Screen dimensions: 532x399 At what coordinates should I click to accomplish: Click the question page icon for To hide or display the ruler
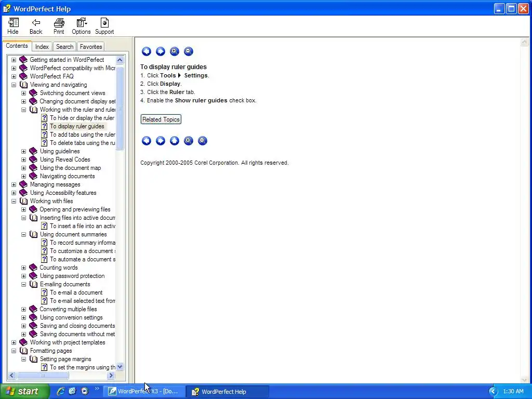coord(44,118)
